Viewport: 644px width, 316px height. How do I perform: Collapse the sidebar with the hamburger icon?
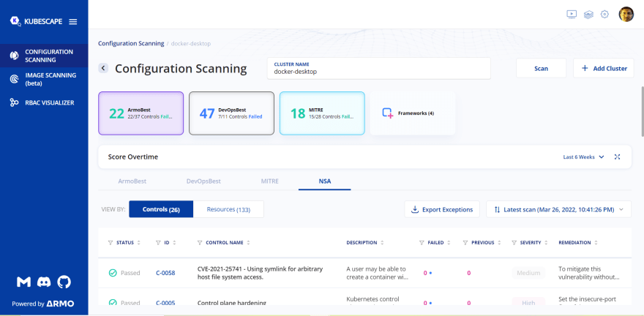pyautogui.click(x=72, y=22)
